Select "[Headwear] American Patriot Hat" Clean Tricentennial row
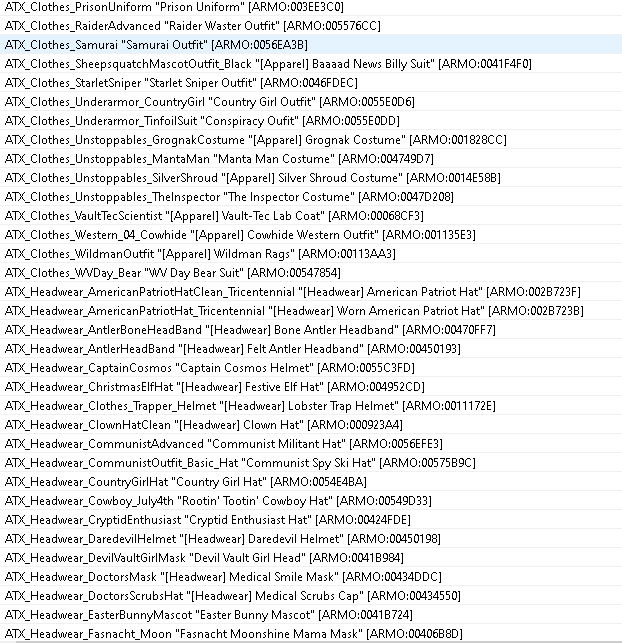 311,292
